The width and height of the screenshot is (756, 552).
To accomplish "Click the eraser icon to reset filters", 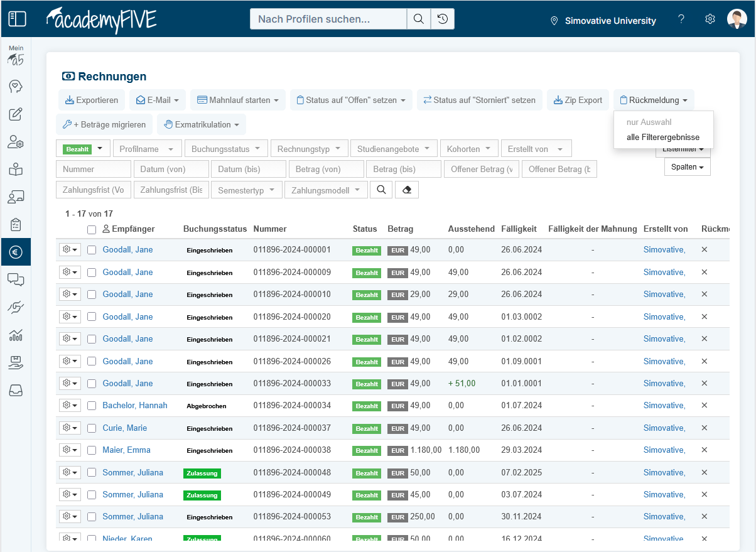I will click(x=407, y=190).
